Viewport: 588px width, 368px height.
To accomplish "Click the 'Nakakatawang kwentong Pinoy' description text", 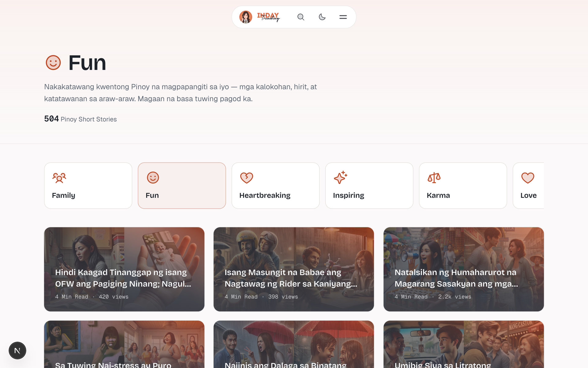I will click(x=180, y=93).
